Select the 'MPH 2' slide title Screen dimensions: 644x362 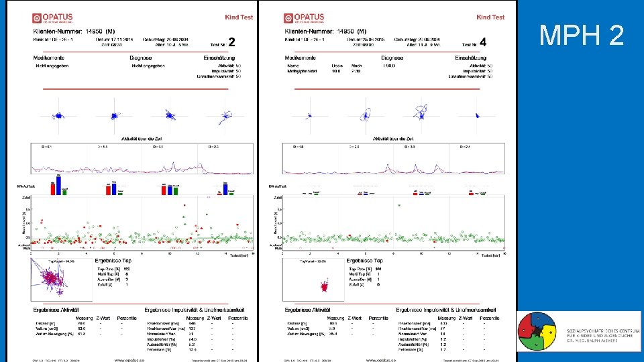tap(581, 35)
